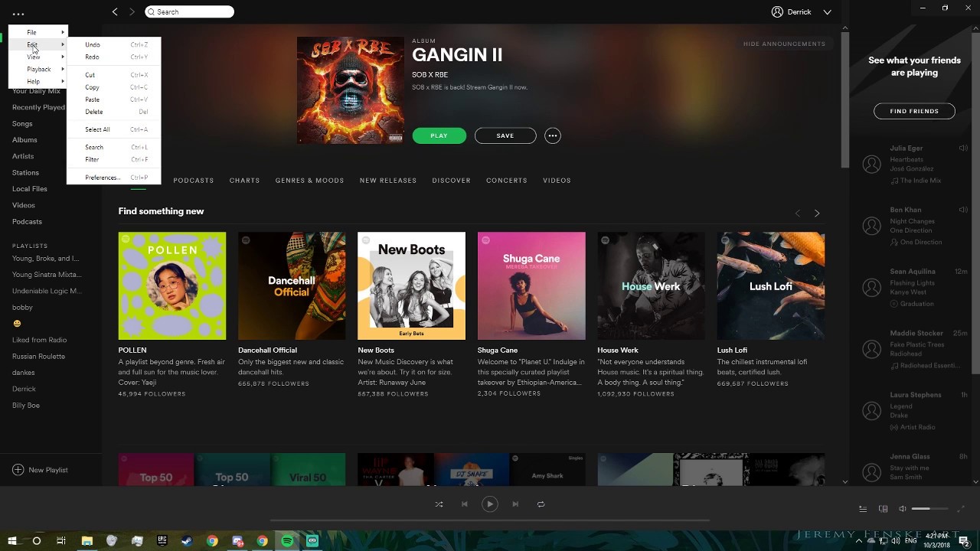980x551 pixels.
Task: Switch to the Discover tab
Action: click(x=451, y=181)
